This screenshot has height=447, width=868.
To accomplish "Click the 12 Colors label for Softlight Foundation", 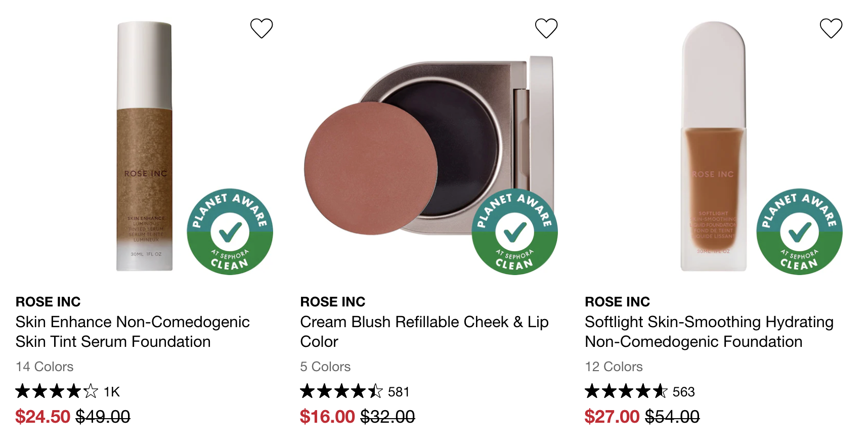I will point(614,367).
